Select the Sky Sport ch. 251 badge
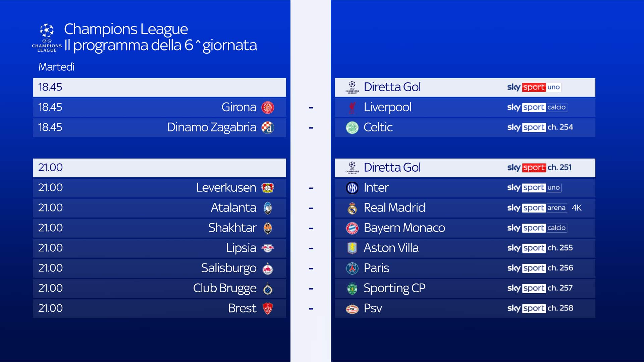The height and width of the screenshot is (362, 644). pyautogui.click(x=539, y=168)
